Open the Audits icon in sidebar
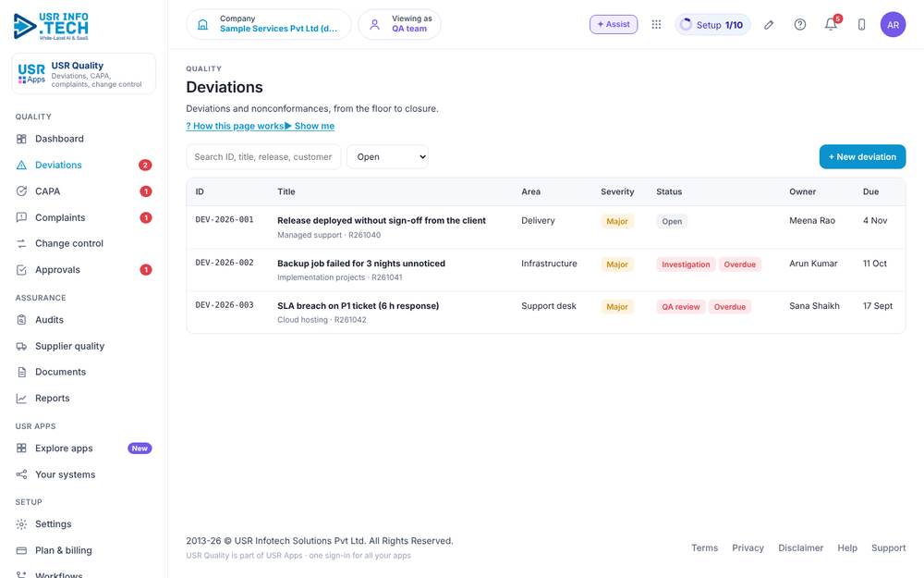Screen dimensions: 924x578 click(22, 320)
